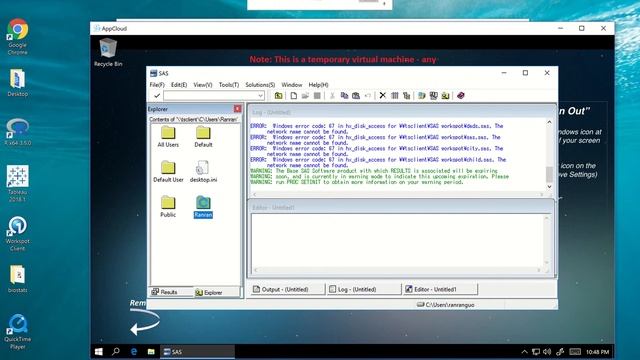Click the Explorer panel's 'Contents of' path header
Image resolution: width=640 pixels, height=360 pixels.
pyautogui.click(x=194, y=119)
